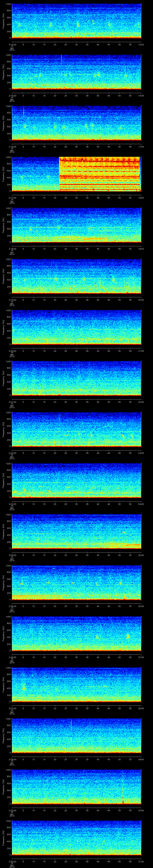The height and width of the screenshot is (868, 153).
Task: Click the spectrogram panel starting at 3:29:00
Action: [76, 787]
